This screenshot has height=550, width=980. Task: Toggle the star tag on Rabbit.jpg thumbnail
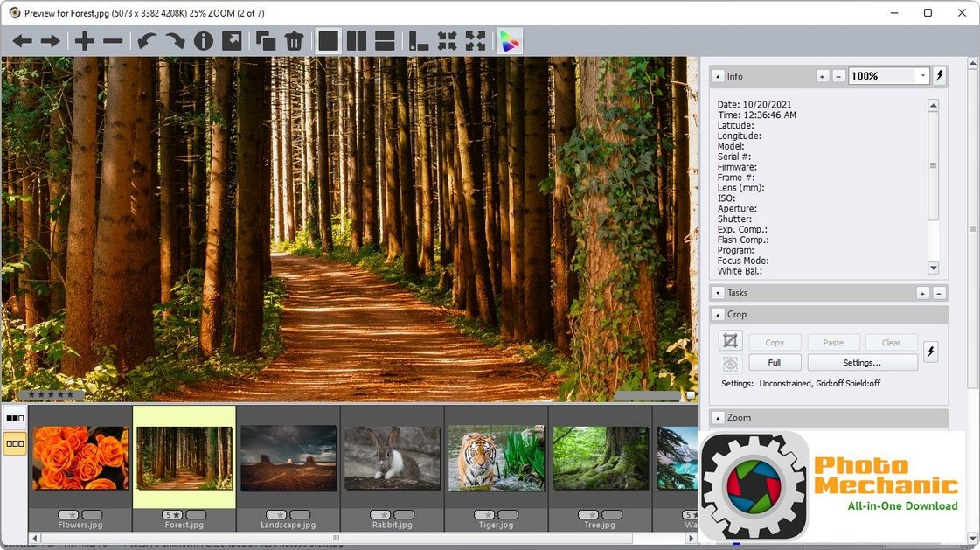click(x=381, y=515)
